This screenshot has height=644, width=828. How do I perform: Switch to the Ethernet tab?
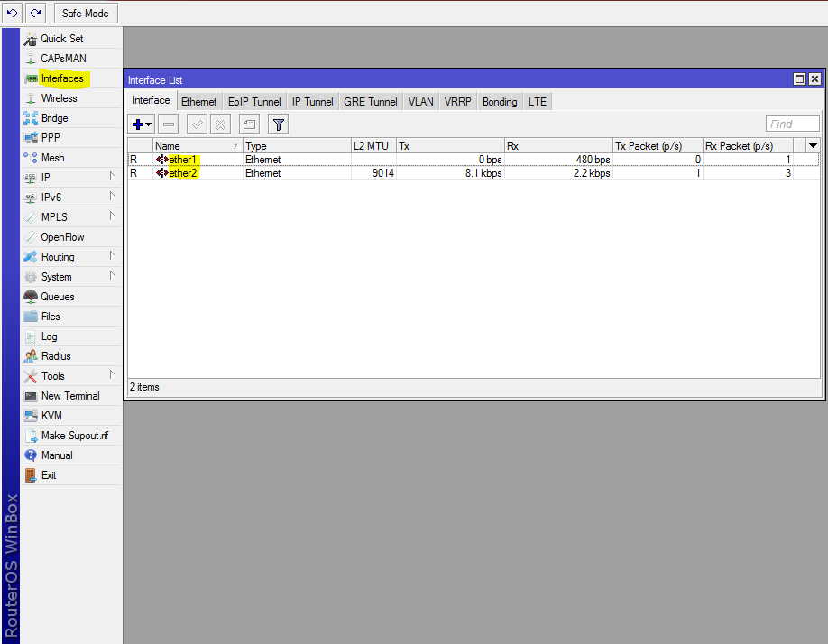[199, 101]
